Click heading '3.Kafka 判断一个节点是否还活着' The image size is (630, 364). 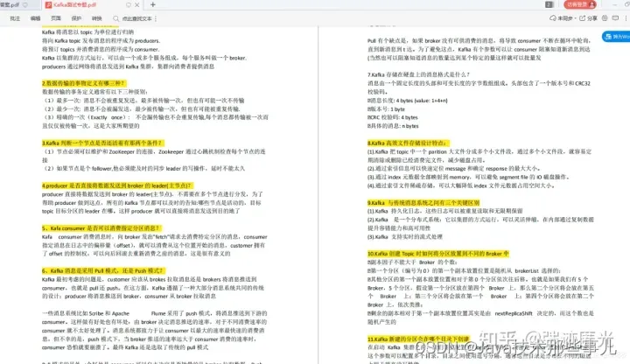103,143
